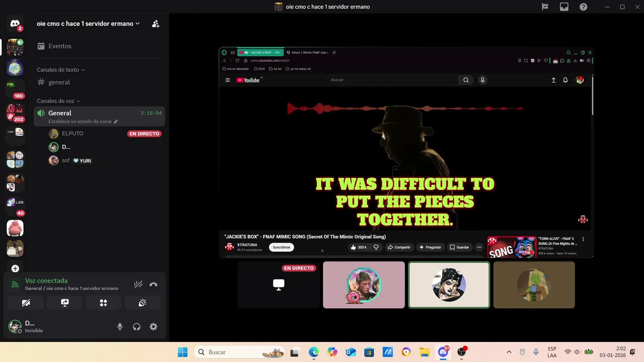644x362 pixels.
Task: Click the taskbar Buscar search box
Action: (x=240, y=352)
